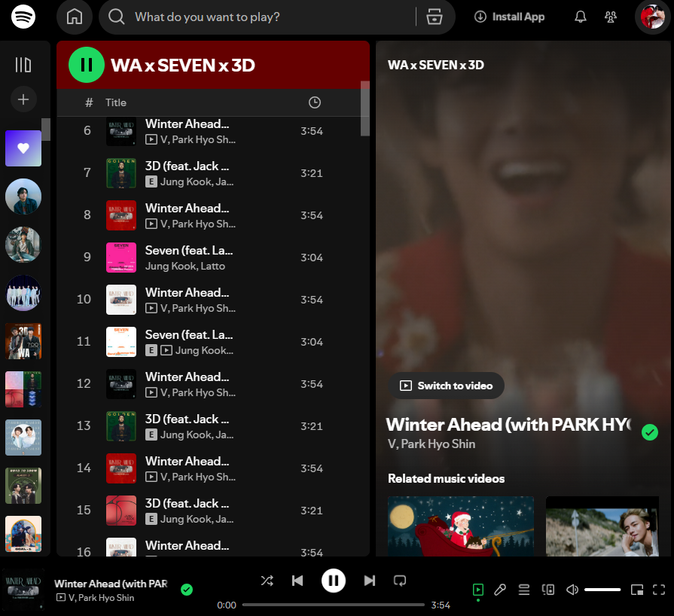
Task: Open notifications bell
Action: (581, 17)
